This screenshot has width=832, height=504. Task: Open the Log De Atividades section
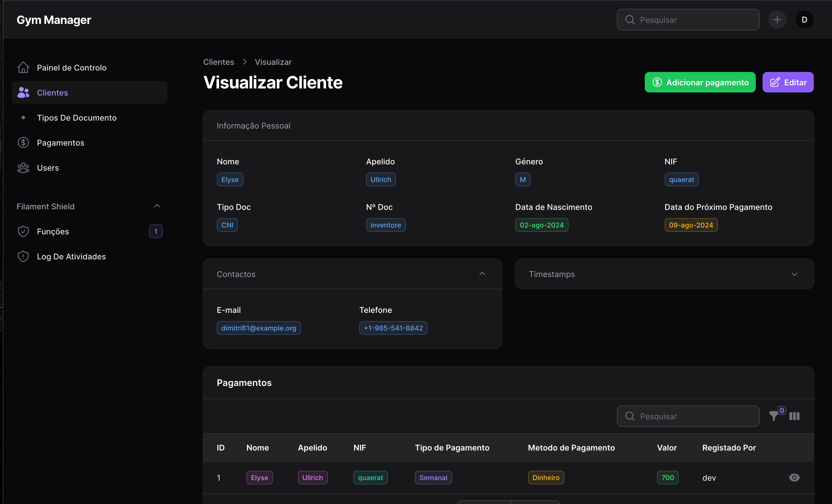point(71,256)
